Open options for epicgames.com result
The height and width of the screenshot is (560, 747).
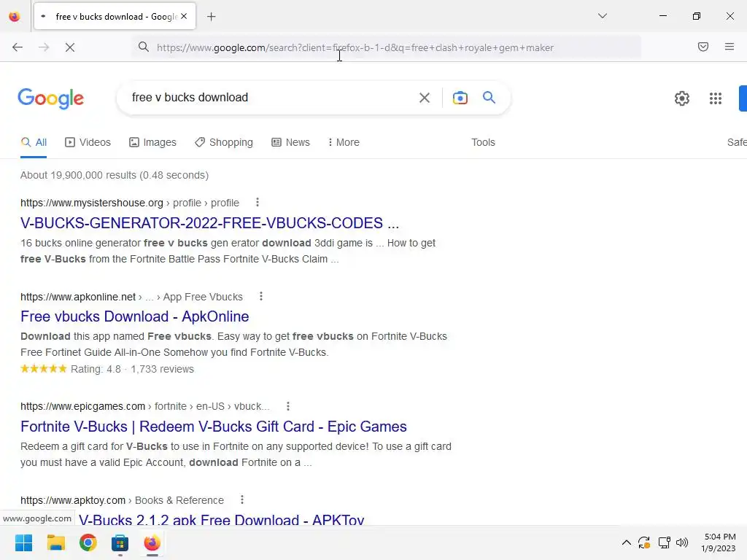pyautogui.click(x=287, y=406)
